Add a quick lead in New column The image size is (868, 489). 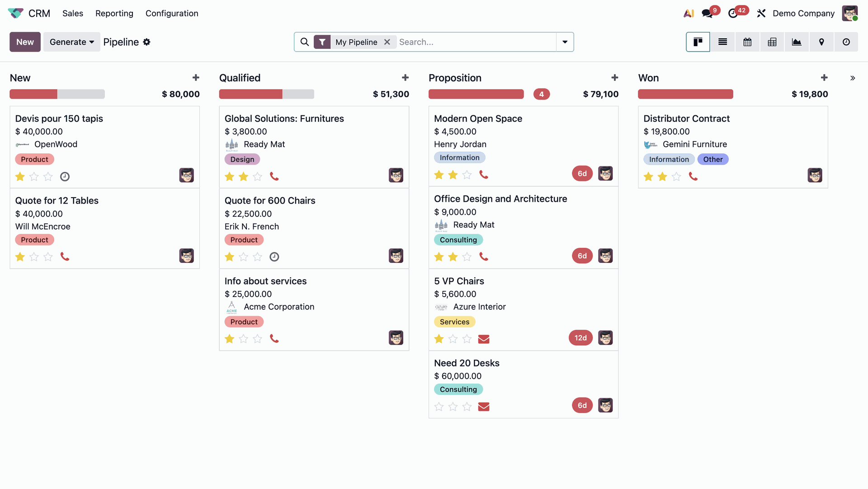point(196,78)
